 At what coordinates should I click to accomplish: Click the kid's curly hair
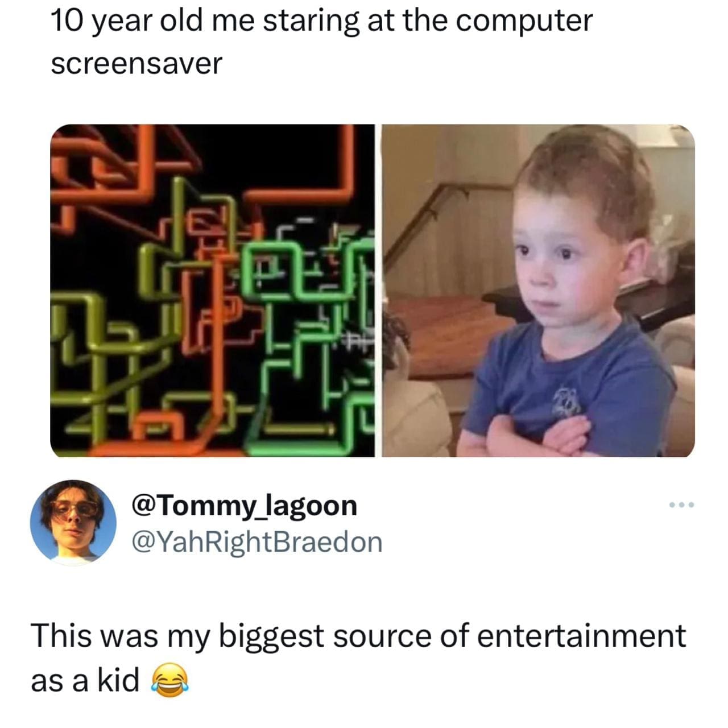pos(586,171)
